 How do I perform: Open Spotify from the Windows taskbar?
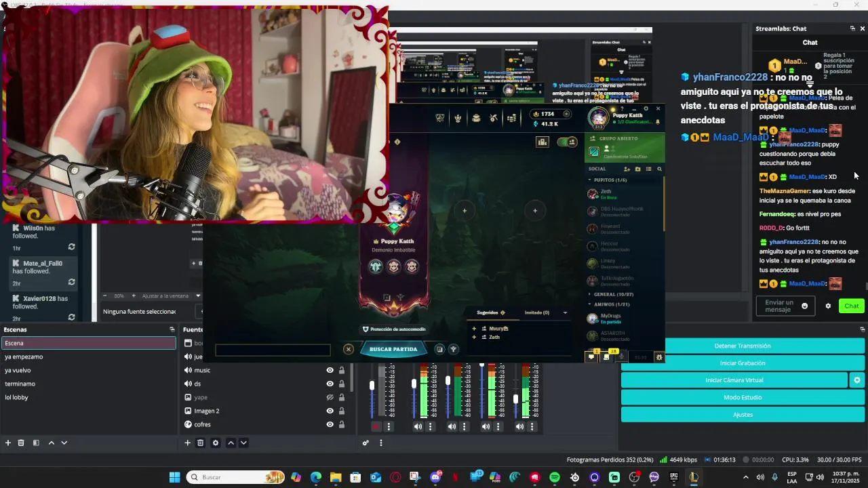[555, 477]
